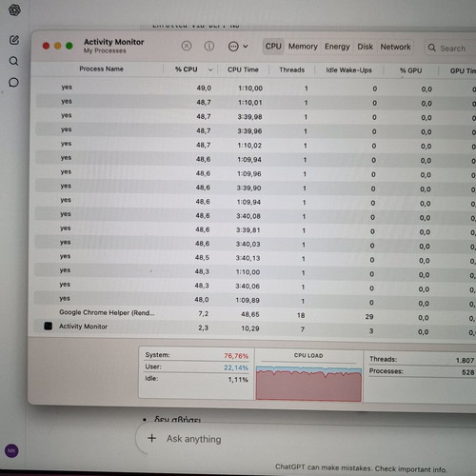Sort by % CPU column header
The width and height of the screenshot is (476, 476).
tap(187, 69)
